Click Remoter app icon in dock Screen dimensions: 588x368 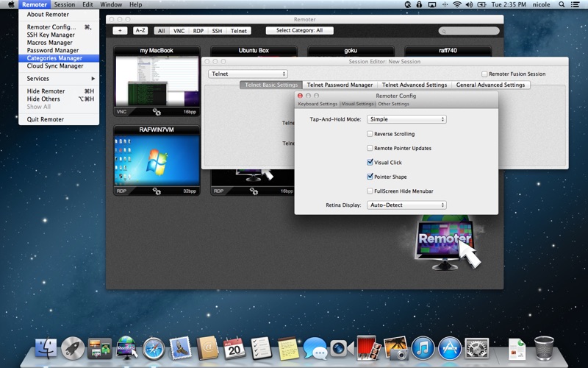126,347
